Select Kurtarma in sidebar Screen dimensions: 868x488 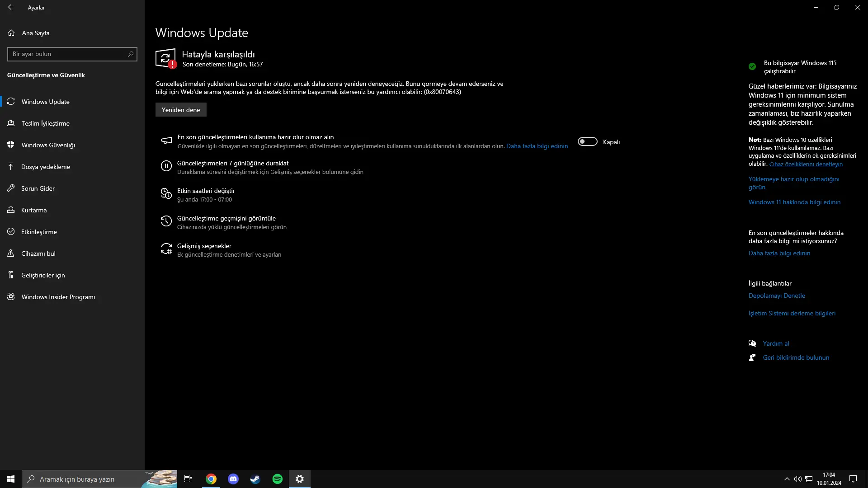click(72, 210)
